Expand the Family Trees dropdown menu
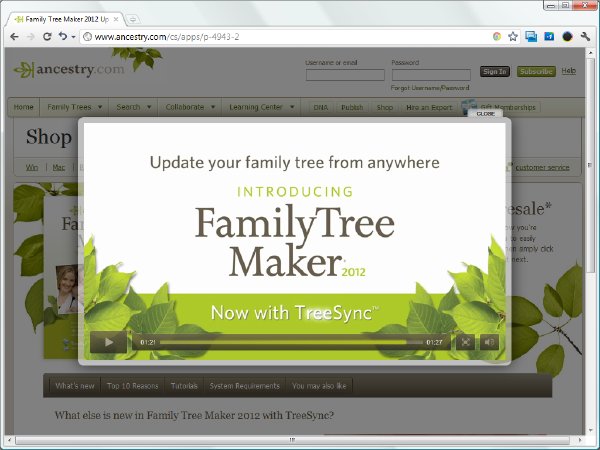The height and width of the screenshot is (450, 600). pos(75,107)
